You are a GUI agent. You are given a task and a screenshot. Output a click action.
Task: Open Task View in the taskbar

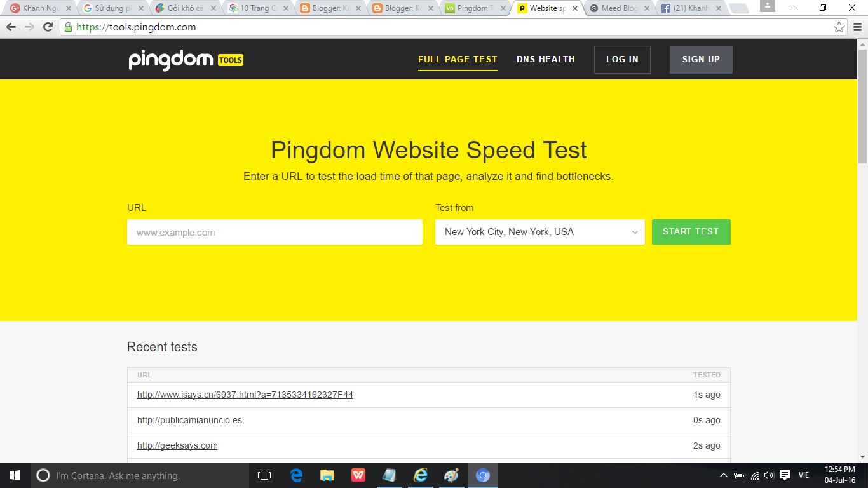click(264, 475)
